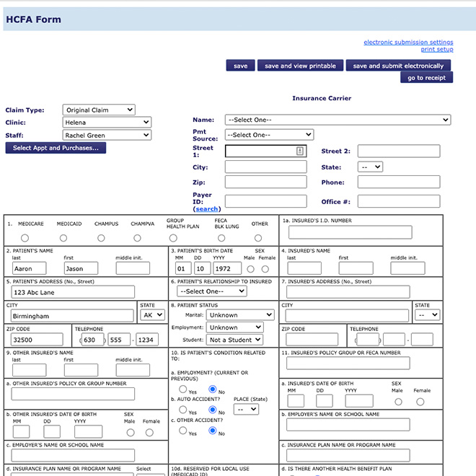Viewport: 476px width, 476px height.
Task: Click save and submit electronically
Action: tap(398, 66)
